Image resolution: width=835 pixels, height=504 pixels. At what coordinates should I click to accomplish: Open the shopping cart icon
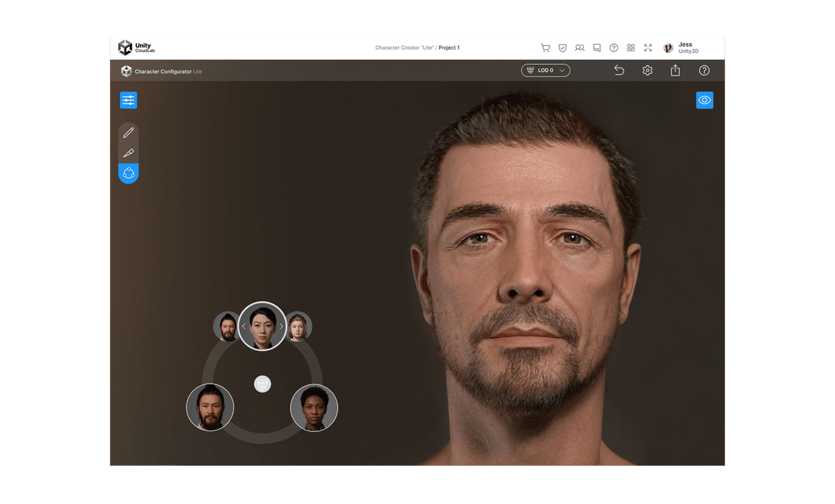(x=546, y=47)
